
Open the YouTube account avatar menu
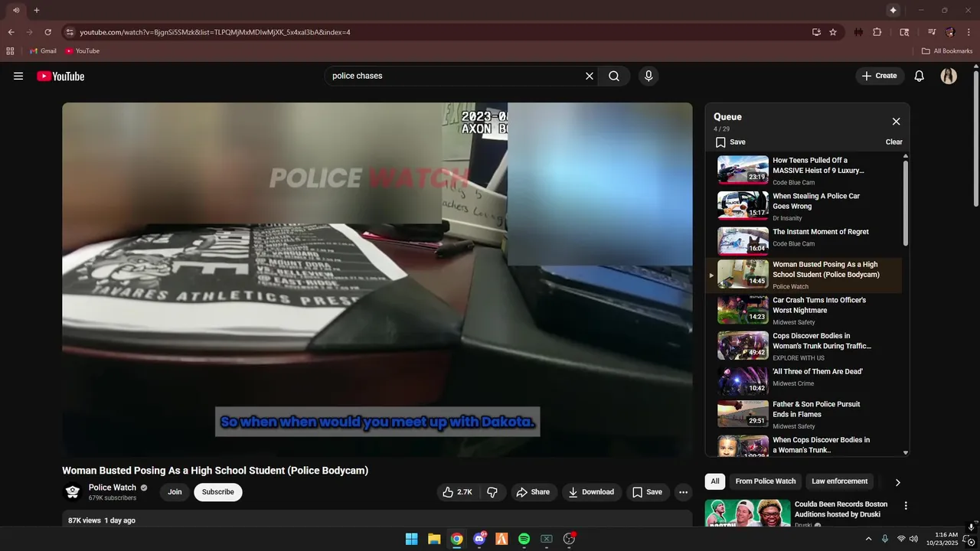(x=949, y=76)
